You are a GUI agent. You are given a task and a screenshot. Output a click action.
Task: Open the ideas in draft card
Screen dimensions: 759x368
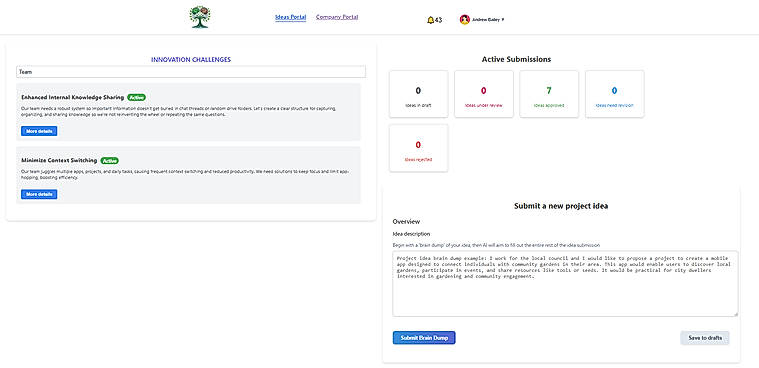pos(419,94)
